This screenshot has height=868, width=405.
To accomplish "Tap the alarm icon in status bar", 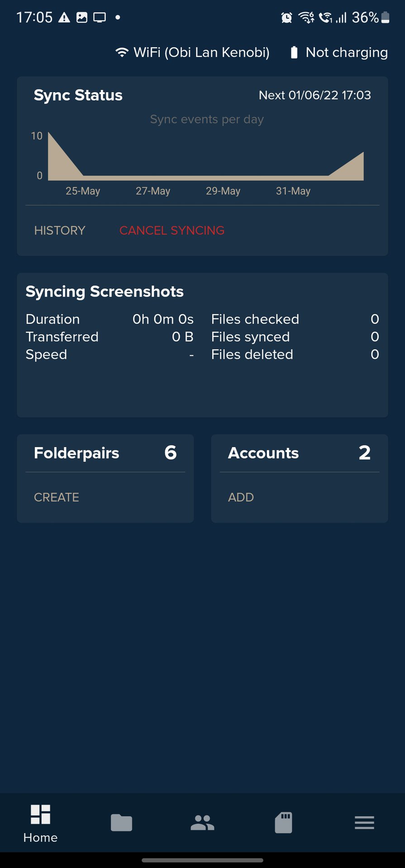I will [x=286, y=18].
